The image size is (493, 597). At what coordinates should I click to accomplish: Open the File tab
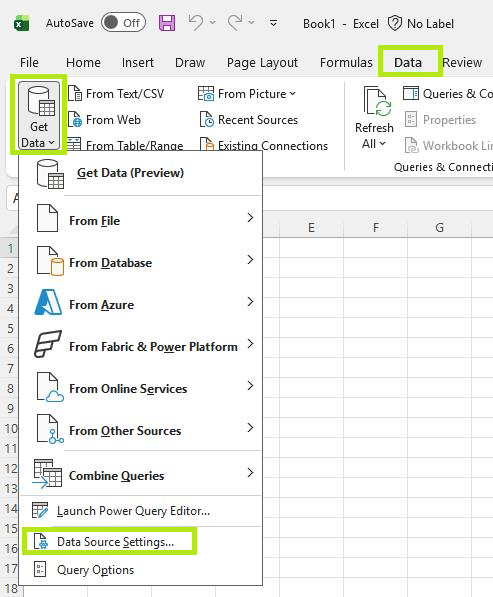29,62
